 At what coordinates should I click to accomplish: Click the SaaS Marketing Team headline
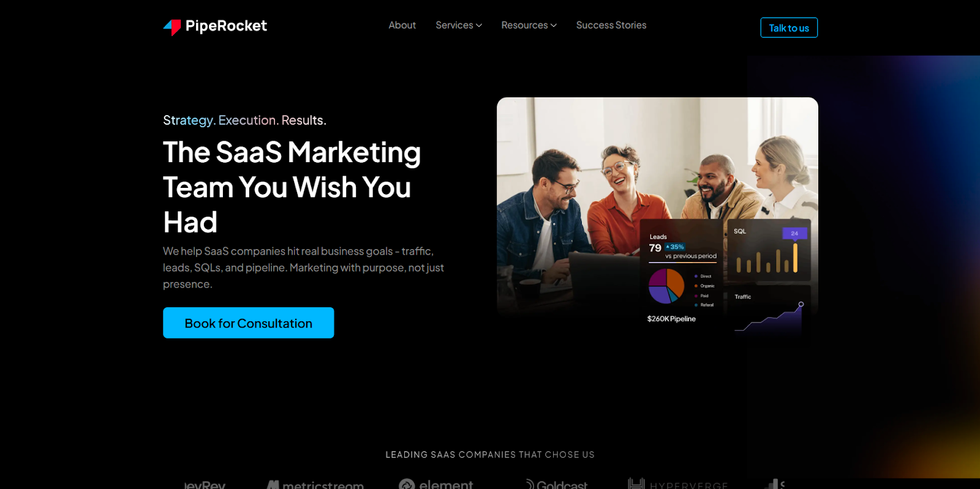pos(292,187)
